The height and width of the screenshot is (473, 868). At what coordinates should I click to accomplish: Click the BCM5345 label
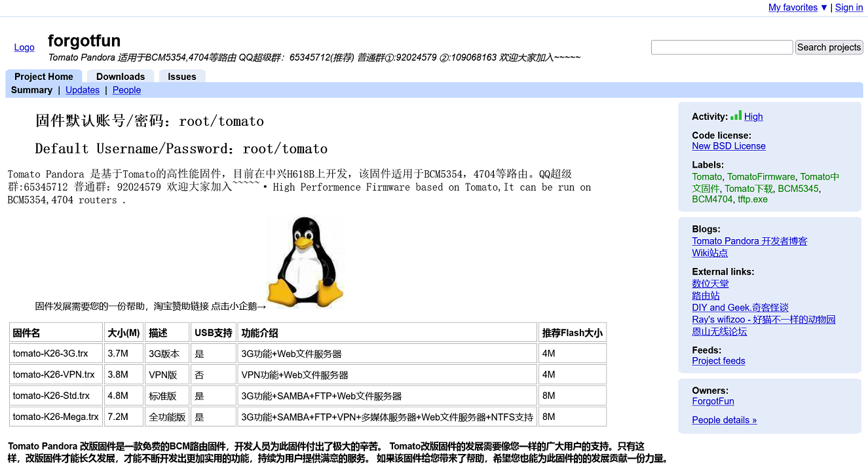coord(799,189)
